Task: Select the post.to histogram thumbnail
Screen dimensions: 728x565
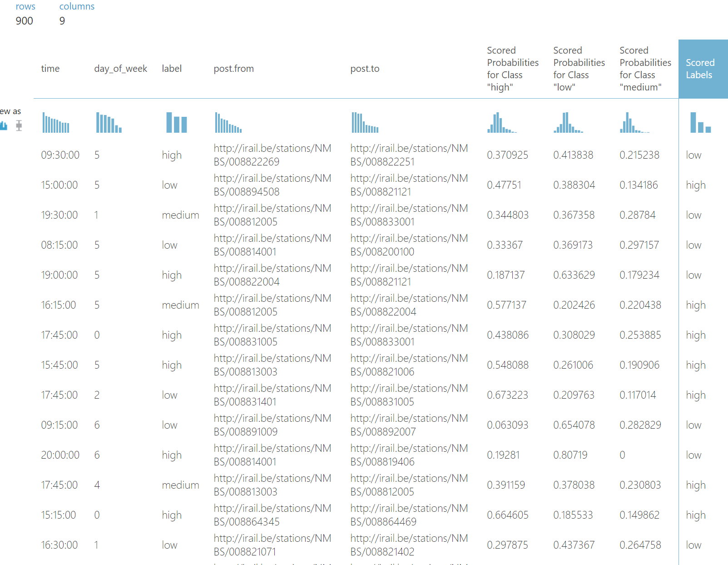Action: coord(365,122)
